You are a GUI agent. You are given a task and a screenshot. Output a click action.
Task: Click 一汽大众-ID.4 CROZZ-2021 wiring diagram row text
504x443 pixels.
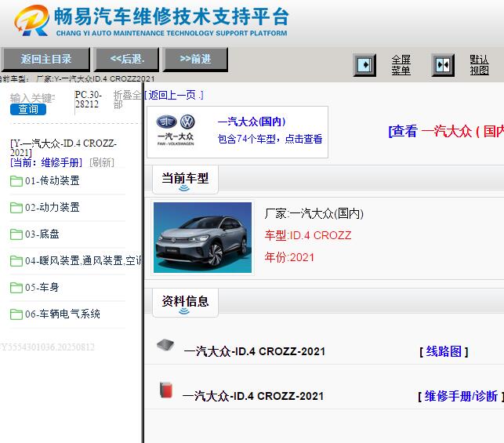[x=255, y=351]
